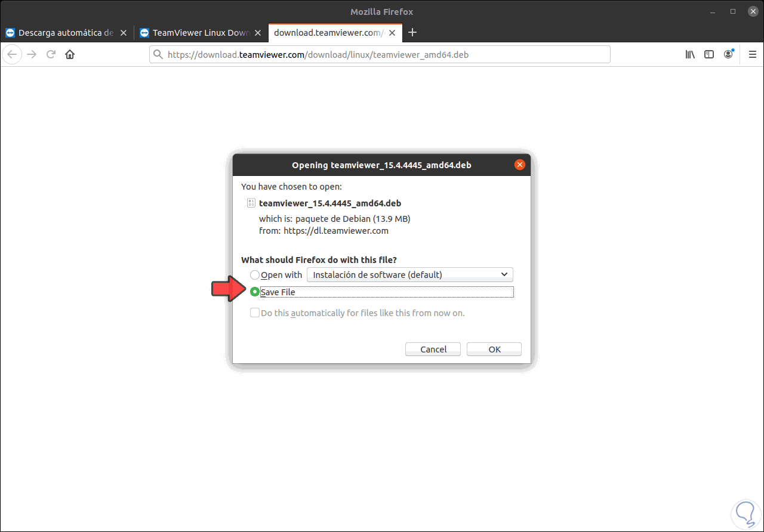Select the 'Open with' radio option
The image size is (764, 532).
tap(255, 275)
